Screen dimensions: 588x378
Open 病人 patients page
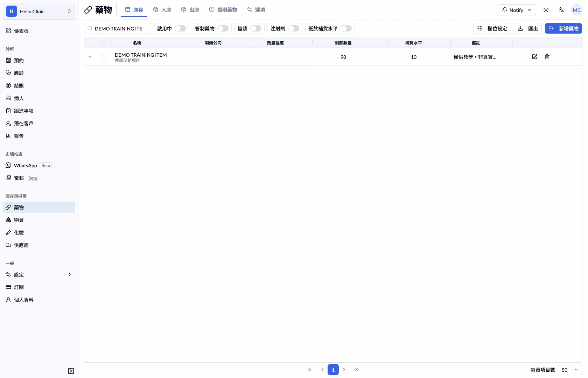click(x=39, y=98)
